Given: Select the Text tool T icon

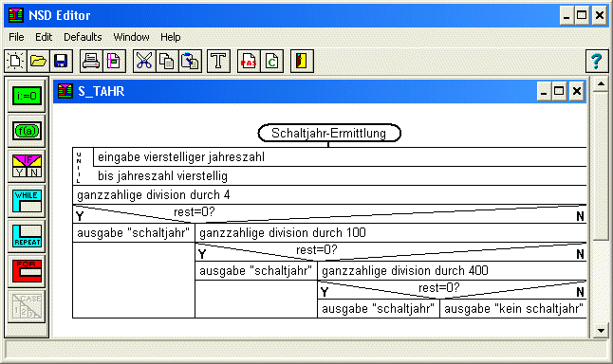Looking at the screenshot, I should [218, 62].
